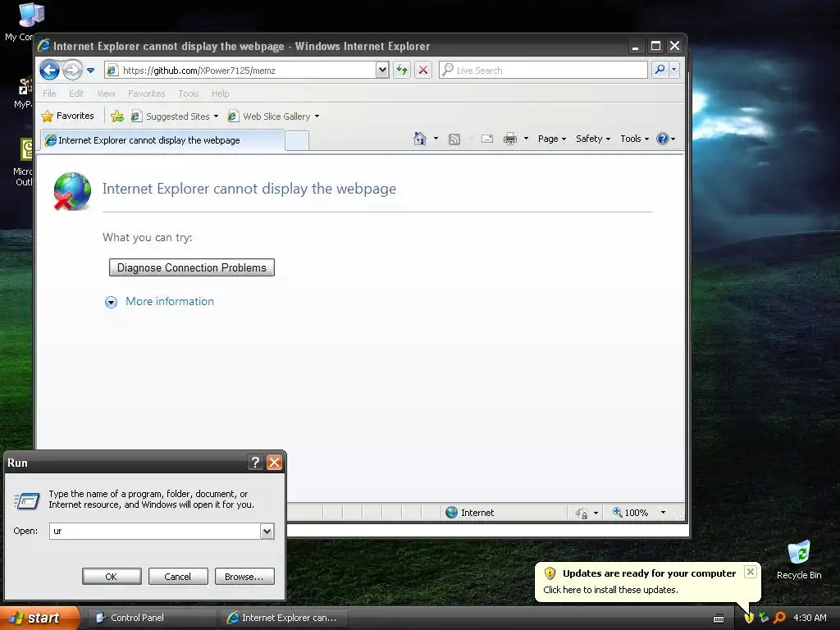Click the RSS feeds icon
The height and width of the screenshot is (630, 840).
pyautogui.click(x=454, y=139)
